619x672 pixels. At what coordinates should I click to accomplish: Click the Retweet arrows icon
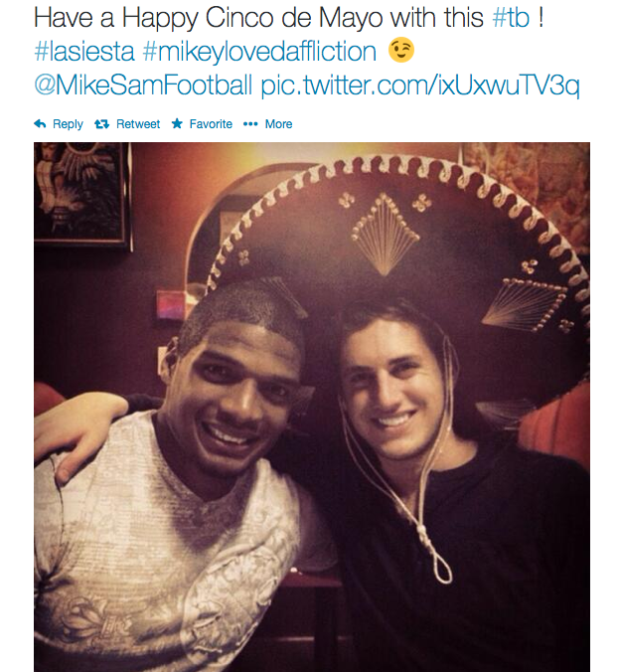(x=101, y=124)
